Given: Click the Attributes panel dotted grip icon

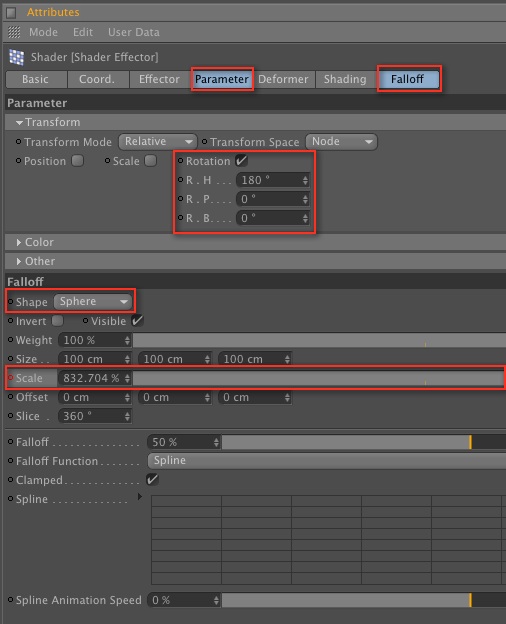Looking at the screenshot, I should click(14, 32).
